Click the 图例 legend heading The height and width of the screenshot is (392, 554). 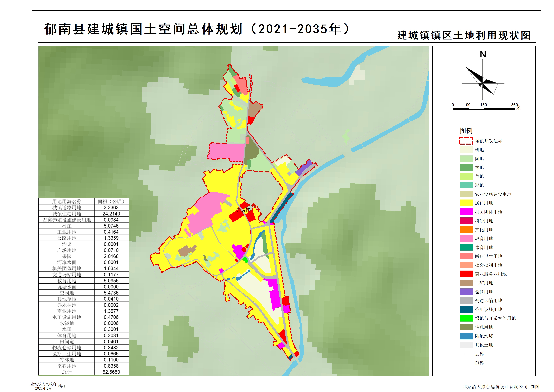466,131
